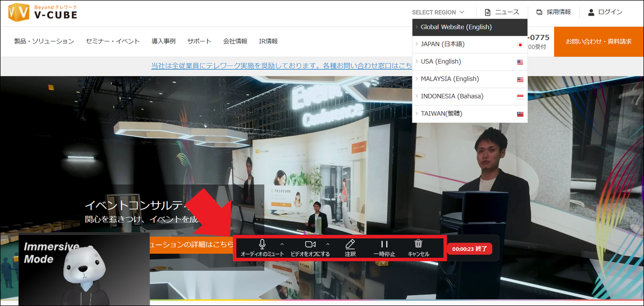Open annotation pencil tool
The height and width of the screenshot is (306, 644).
(x=350, y=248)
